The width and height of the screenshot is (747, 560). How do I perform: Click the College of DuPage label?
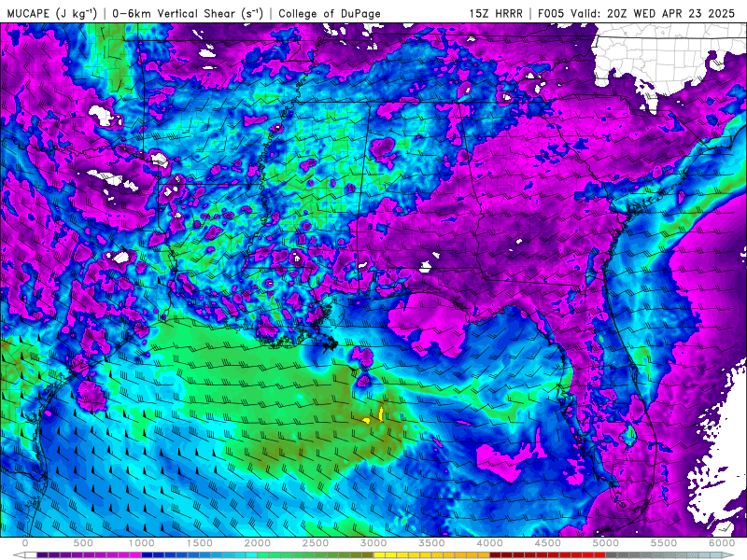tap(330, 14)
